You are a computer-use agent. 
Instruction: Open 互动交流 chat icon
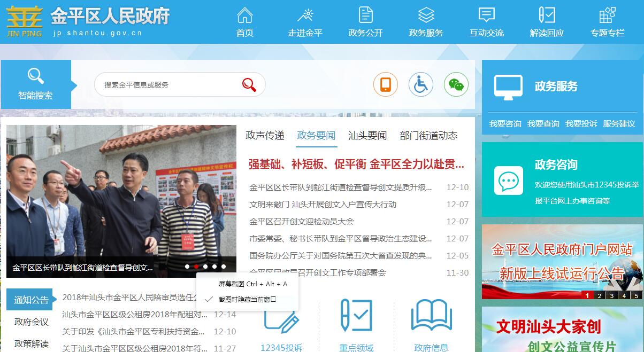pyautogui.click(x=486, y=15)
